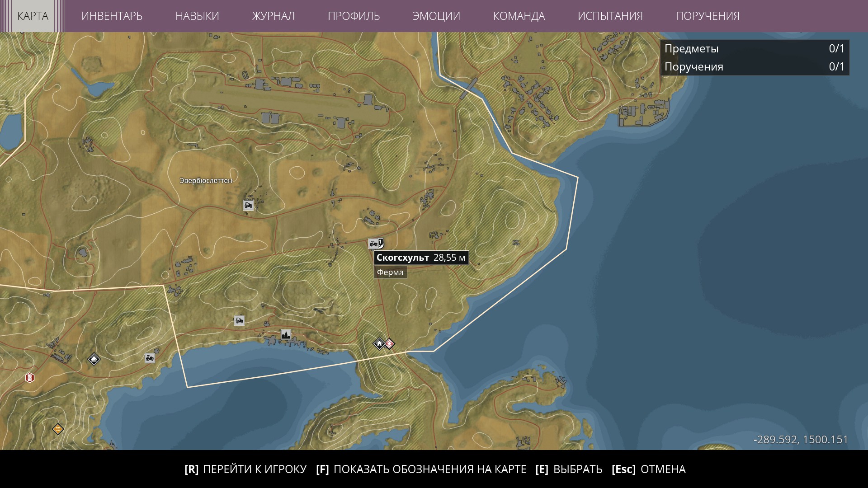
Task: Click the ОТМЕНА prompt
Action: tap(649, 469)
